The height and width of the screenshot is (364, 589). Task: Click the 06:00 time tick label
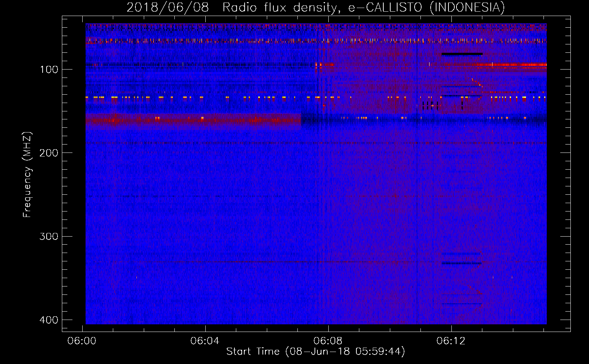pyautogui.click(x=82, y=341)
